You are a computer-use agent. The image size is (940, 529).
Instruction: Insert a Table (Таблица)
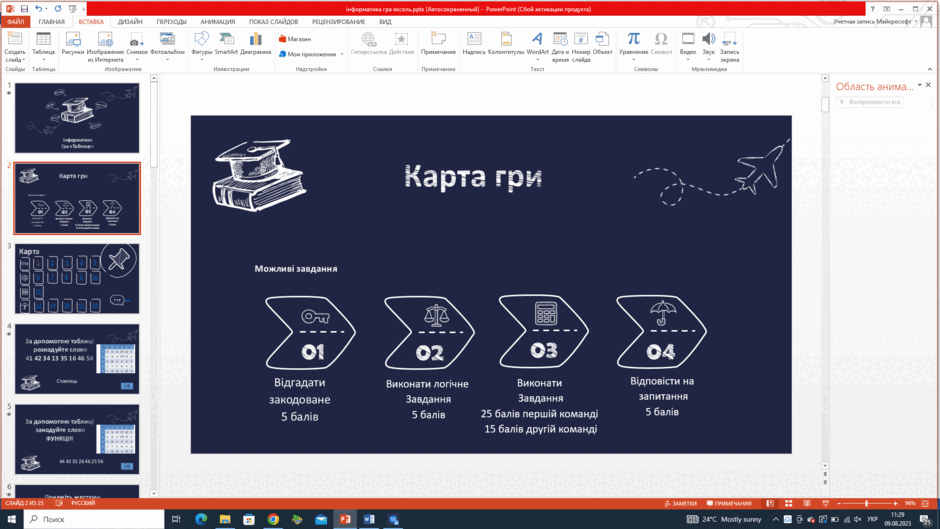tap(43, 47)
